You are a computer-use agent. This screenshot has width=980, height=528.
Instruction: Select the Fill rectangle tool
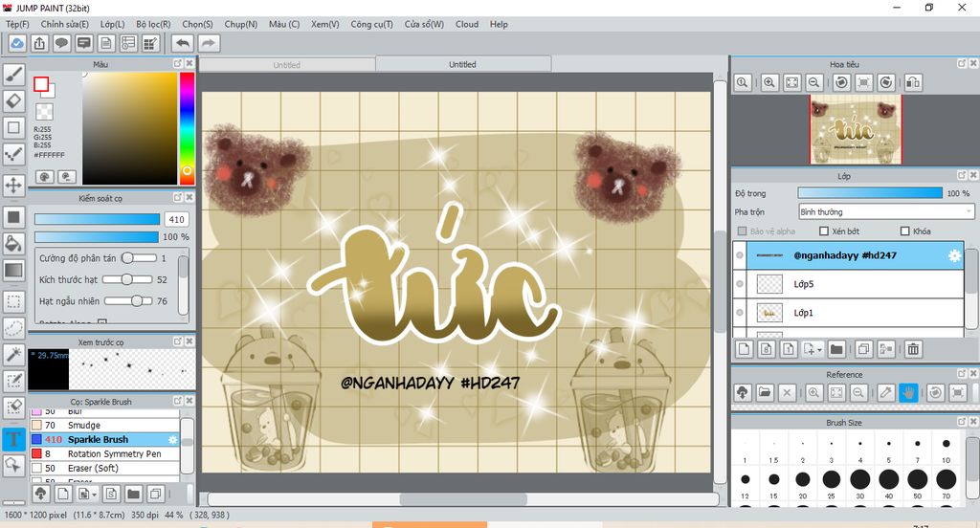(x=13, y=217)
